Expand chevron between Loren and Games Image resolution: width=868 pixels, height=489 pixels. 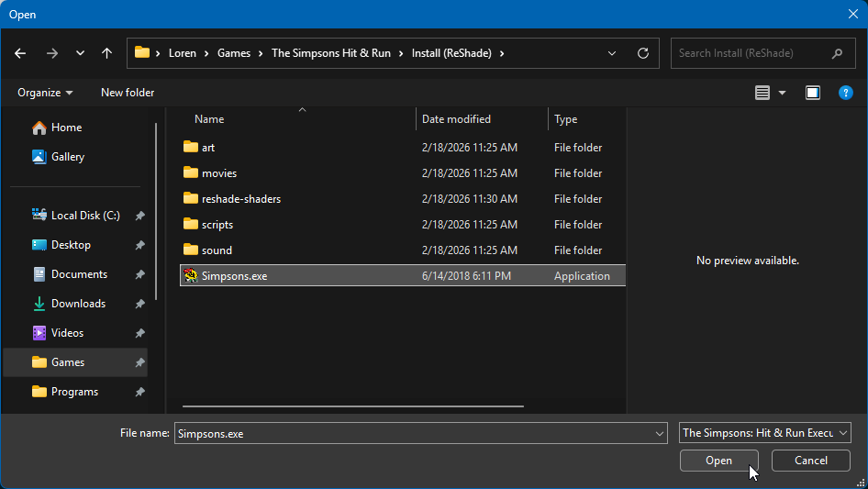click(x=206, y=53)
